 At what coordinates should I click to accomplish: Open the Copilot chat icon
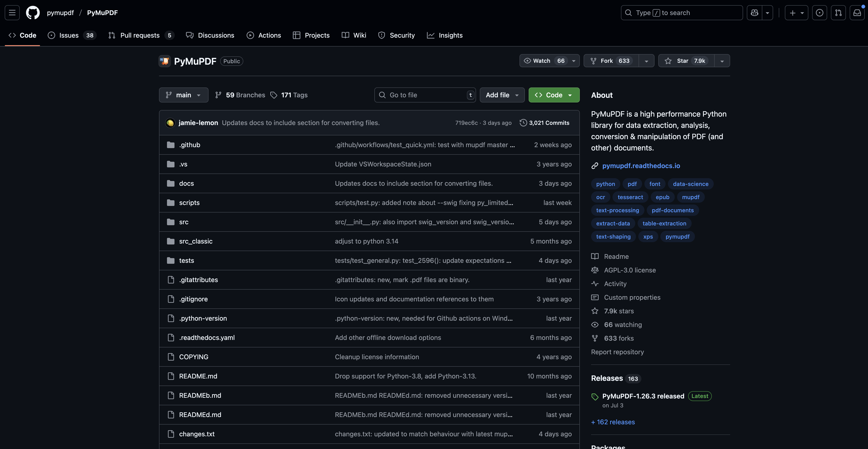point(754,13)
